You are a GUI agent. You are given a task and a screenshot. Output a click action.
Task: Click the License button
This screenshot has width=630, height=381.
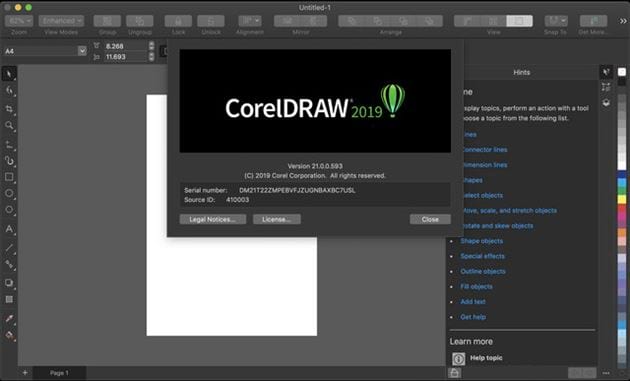pos(276,219)
